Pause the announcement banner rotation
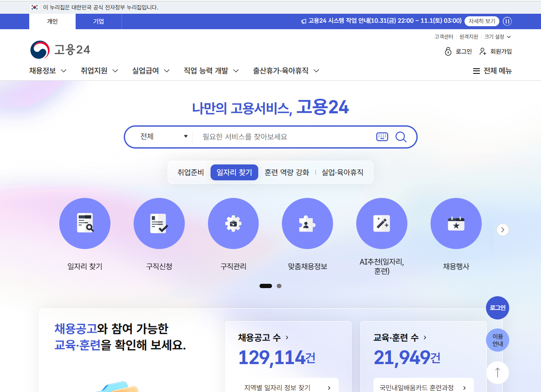The image size is (541, 392). click(507, 21)
